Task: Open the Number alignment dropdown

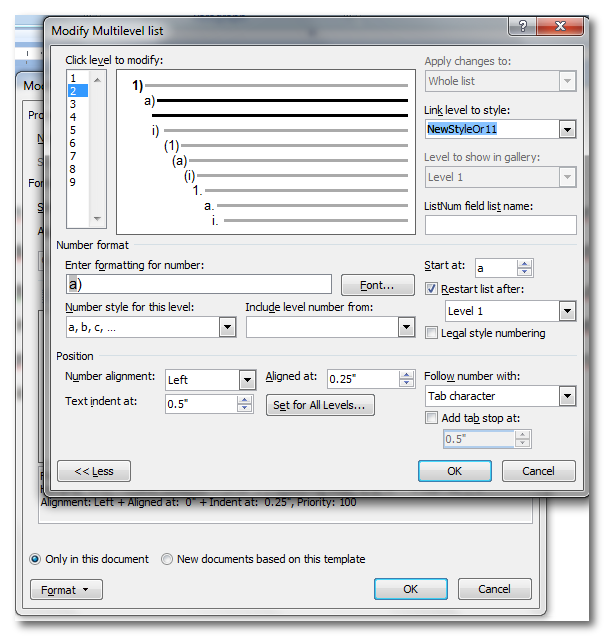Action: [x=247, y=380]
